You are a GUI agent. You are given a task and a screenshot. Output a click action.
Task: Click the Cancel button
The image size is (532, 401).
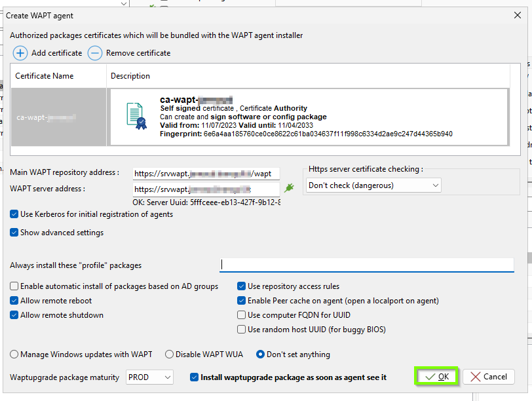click(489, 377)
